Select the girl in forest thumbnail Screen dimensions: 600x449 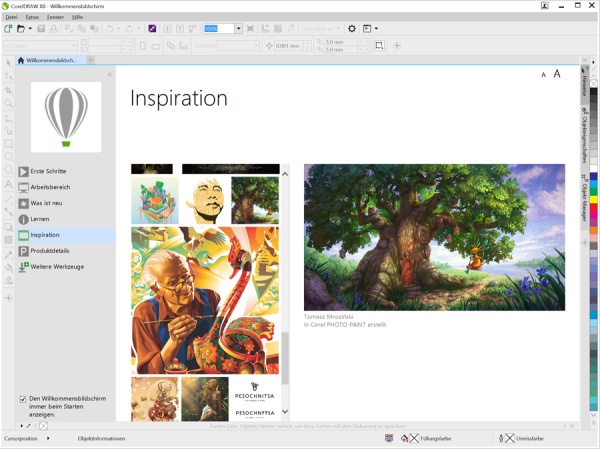click(x=205, y=399)
